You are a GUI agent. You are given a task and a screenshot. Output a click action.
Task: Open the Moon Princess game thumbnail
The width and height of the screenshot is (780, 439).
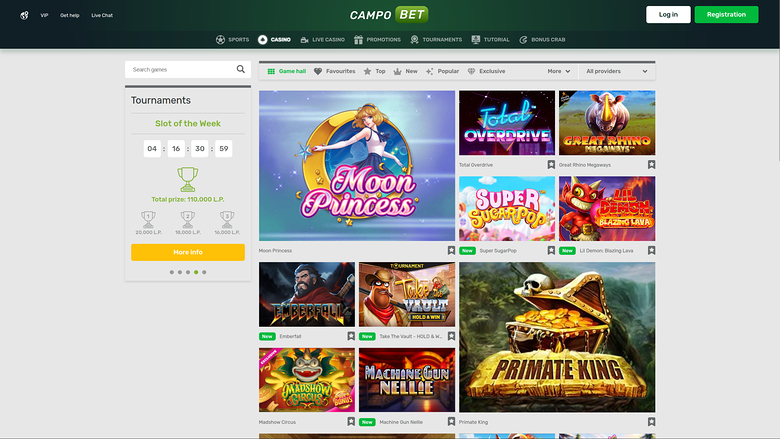(357, 166)
